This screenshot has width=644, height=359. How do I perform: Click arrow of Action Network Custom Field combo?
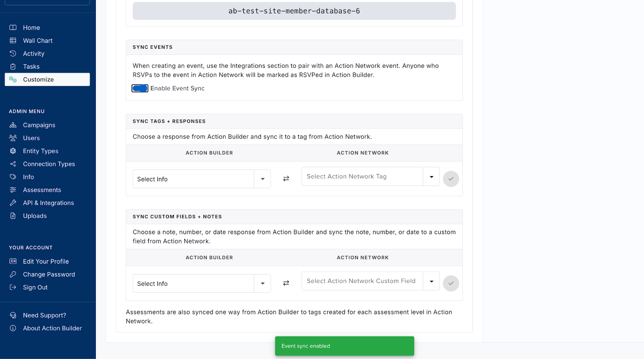(431, 281)
